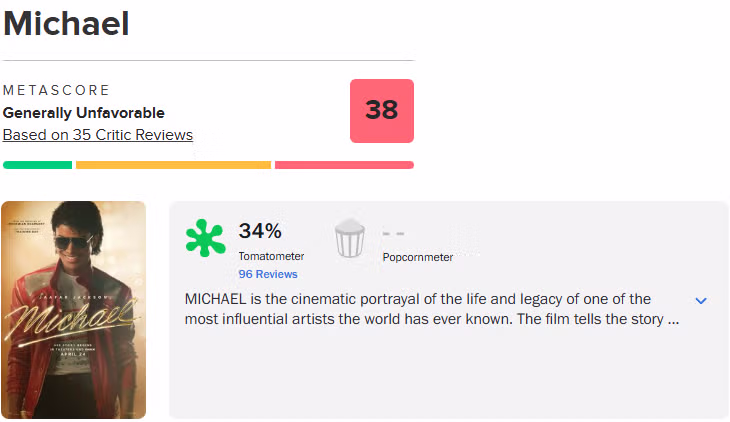Click the synopsis text starting MICHAEL is
This screenshot has width=730, height=422.
pos(418,299)
